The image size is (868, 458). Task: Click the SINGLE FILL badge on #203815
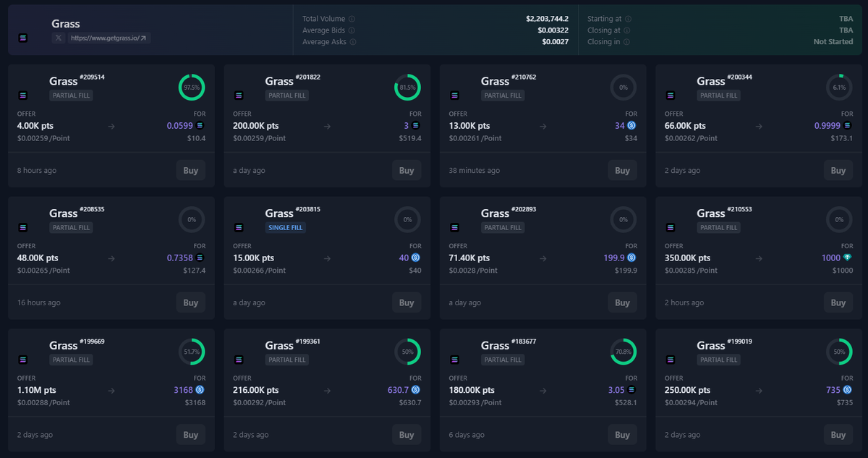click(x=286, y=227)
